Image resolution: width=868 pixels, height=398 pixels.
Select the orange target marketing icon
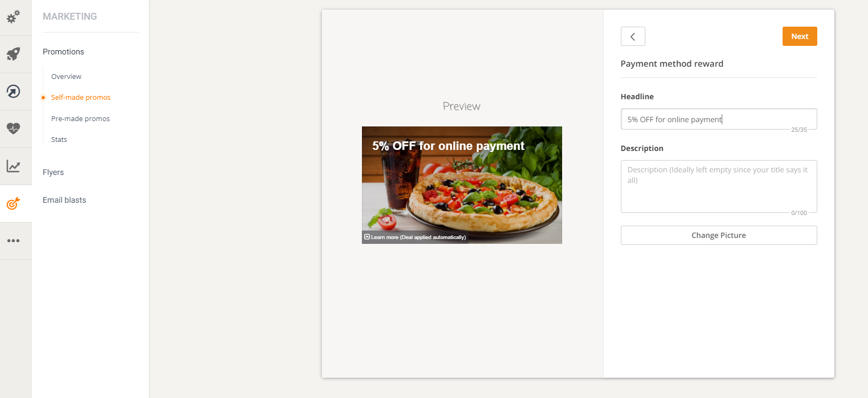(x=13, y=203)
